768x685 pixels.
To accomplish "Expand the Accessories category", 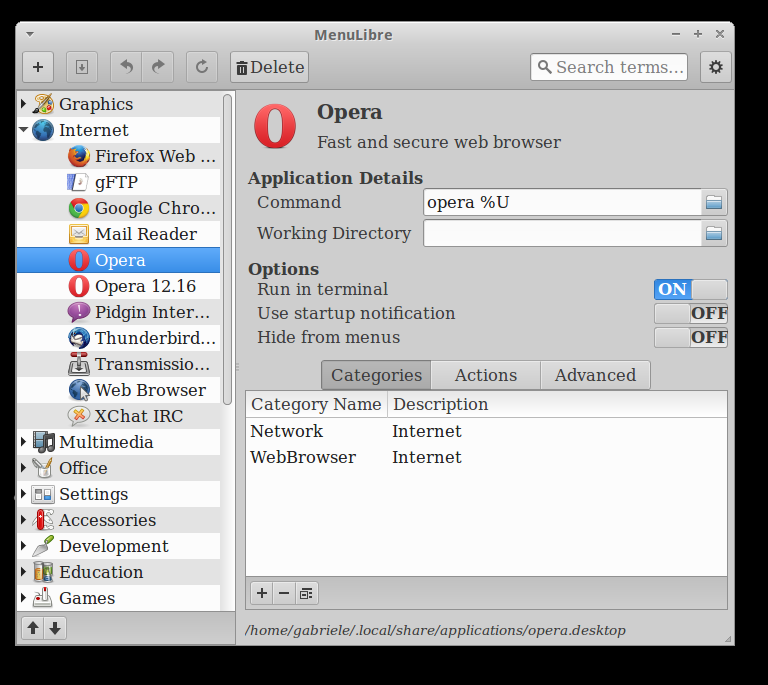I will point(23,520).
